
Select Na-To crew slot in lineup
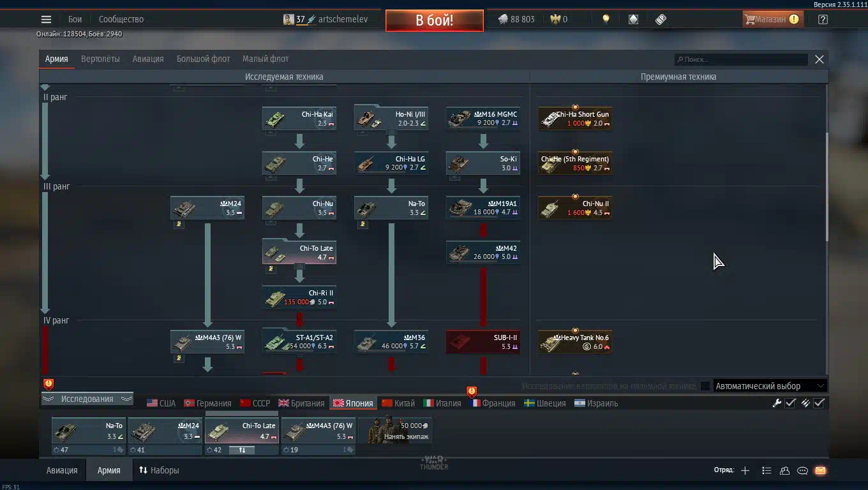89,431
